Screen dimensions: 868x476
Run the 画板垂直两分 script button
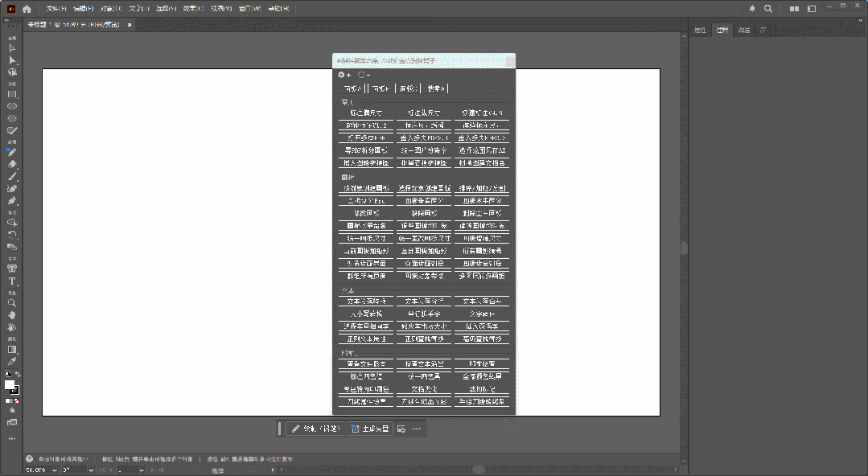coord(424,201)
